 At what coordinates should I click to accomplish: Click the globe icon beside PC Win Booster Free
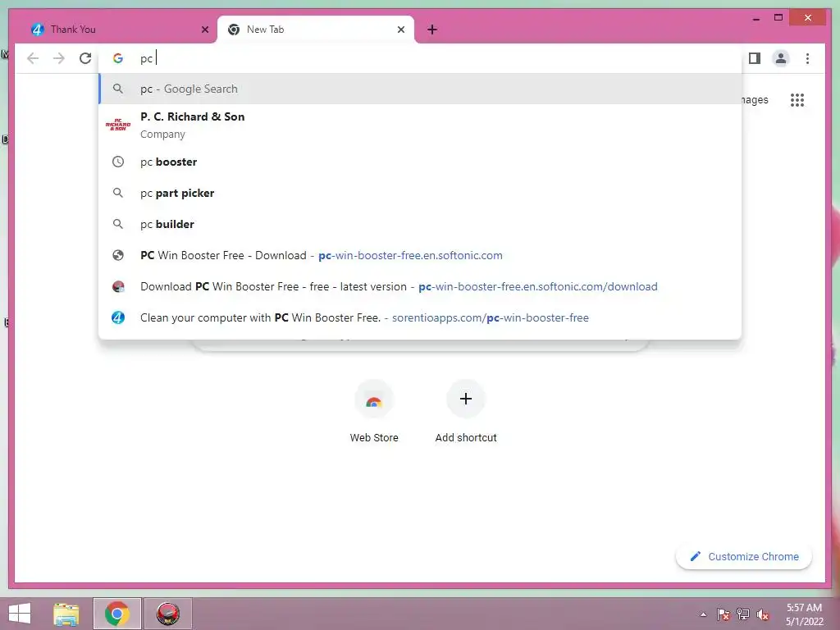pos(118,255)
